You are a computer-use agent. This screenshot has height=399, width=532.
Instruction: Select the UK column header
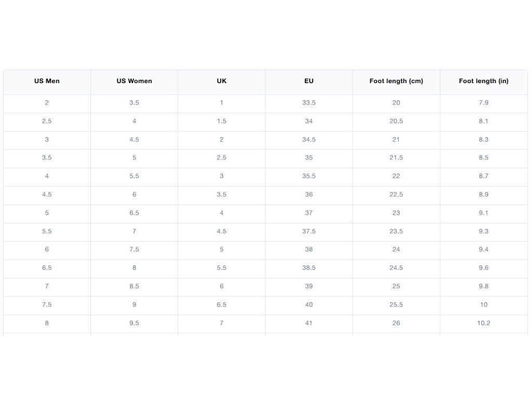click(x=221, y=82)
